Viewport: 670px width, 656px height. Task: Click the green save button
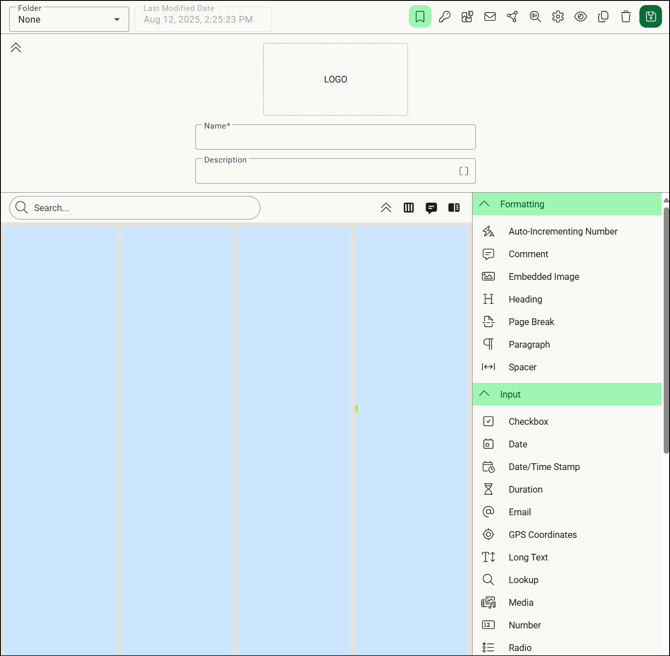coord(650,17)
